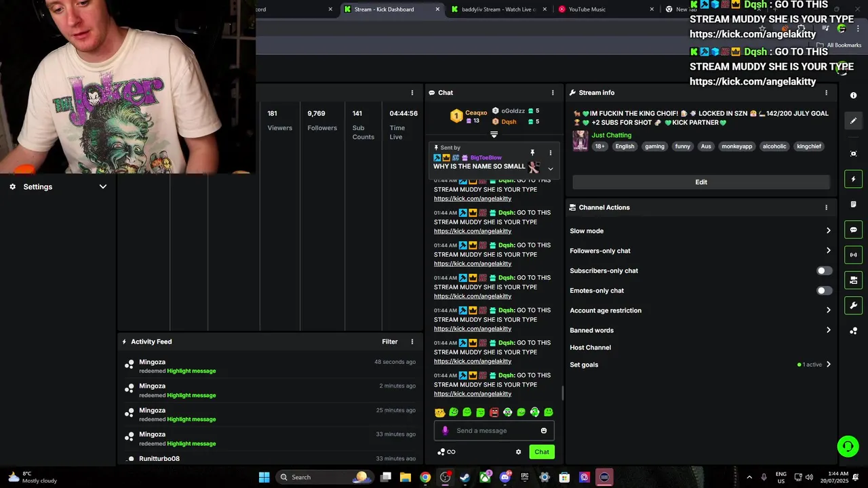868x488 pixels.
Task: Click the 141 Sub Counts stat
Action: [363, 125]
